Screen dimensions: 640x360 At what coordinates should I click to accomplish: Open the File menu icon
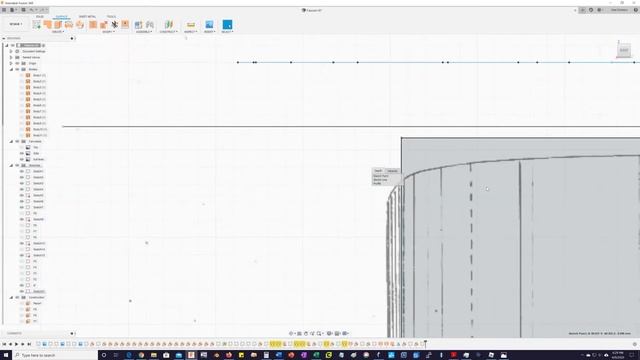click(x=13, y=10)
